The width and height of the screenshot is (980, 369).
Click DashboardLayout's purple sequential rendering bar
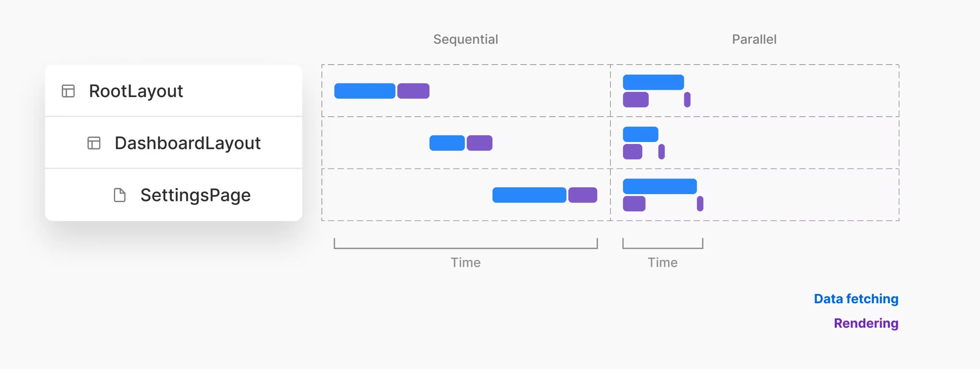coord(480,143)
